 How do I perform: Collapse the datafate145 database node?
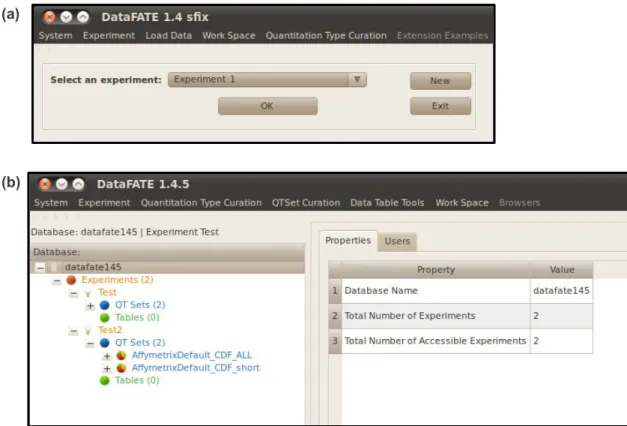click(x=40, y=268)
